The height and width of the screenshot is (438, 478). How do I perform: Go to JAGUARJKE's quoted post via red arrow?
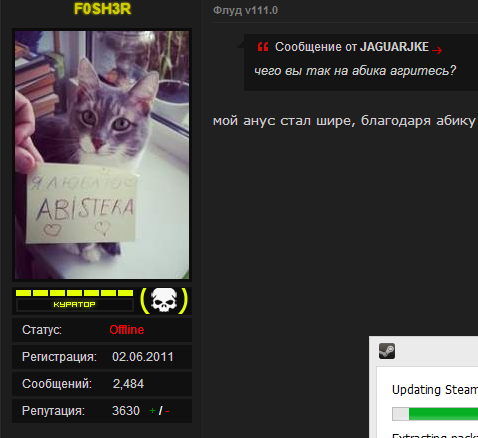pyautogui.click(x=437, y=50)
